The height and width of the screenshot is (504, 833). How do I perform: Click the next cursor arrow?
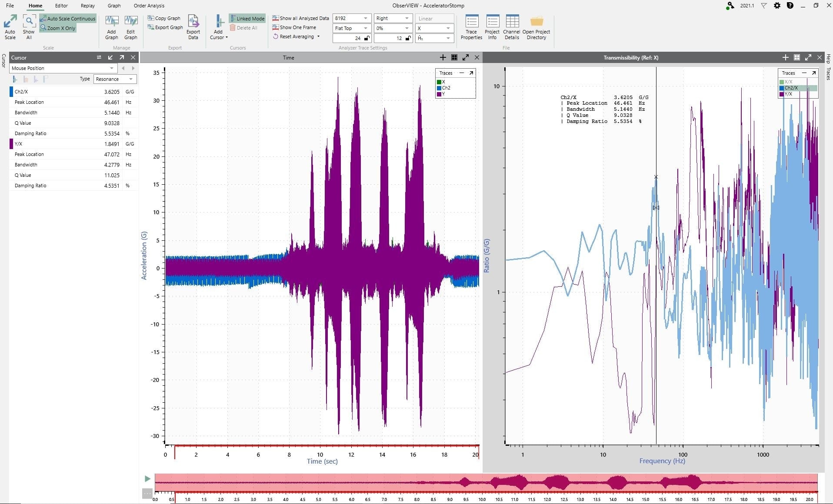133,68
